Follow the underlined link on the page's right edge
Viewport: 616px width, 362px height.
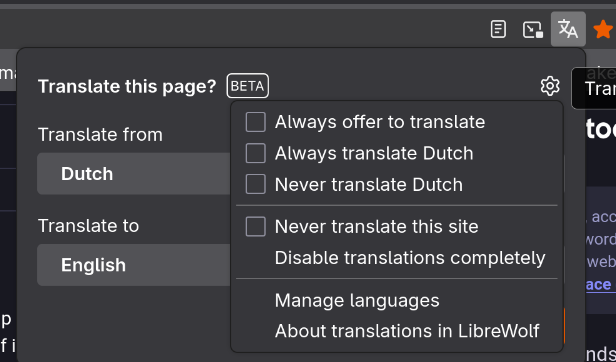[x=600, y=284]
